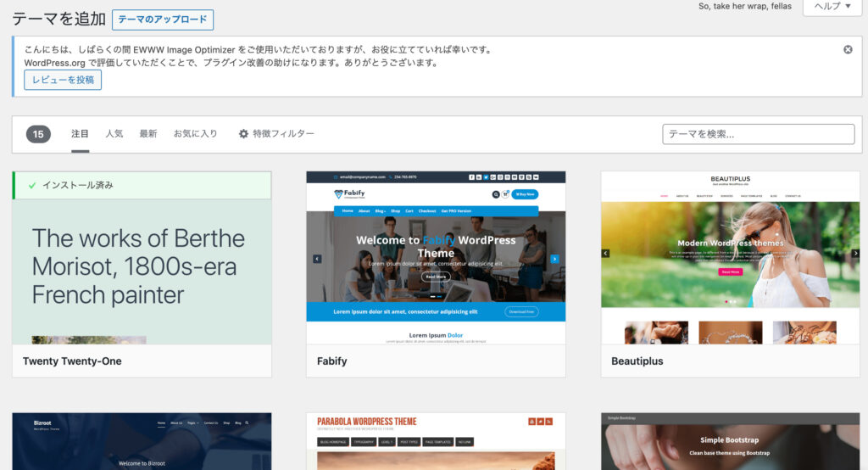Click the left slider arrow in Fabify preview
Viewport: 868px width, 470px height.
click(317, 259)
